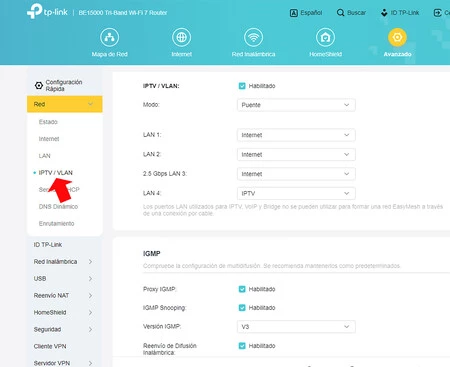
Task: Open the Red Inalámbrica wifi icon
Action: pyautogui.click(x=253, y=37)
